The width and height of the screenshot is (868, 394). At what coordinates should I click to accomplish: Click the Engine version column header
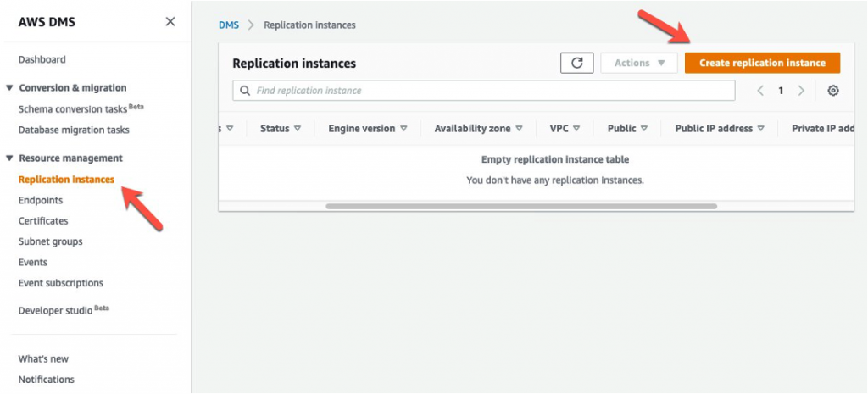click(x=361, y=129)
